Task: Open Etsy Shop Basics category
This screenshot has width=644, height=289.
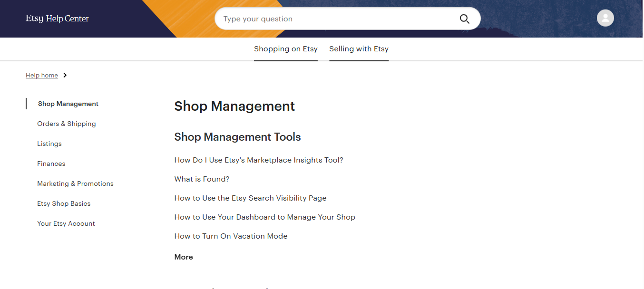Action: tap(64, 203)
